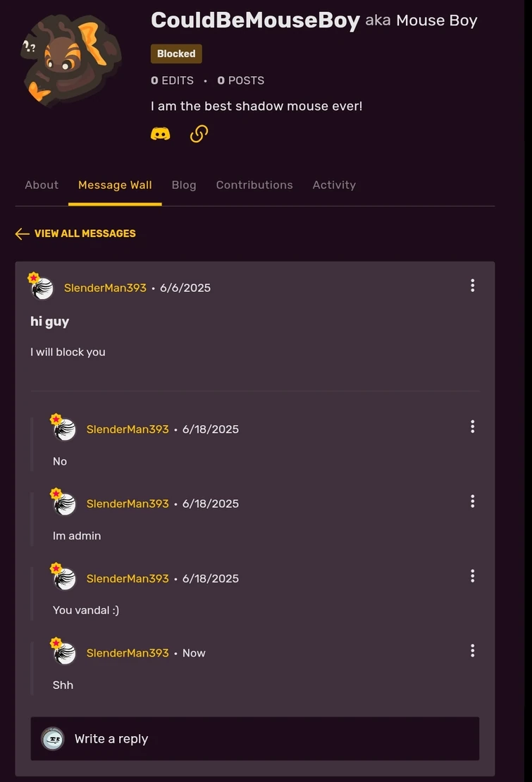Click the avatar beside the "Im admin" reply
This screenshot has height=782, width=532.
[65, 503]
